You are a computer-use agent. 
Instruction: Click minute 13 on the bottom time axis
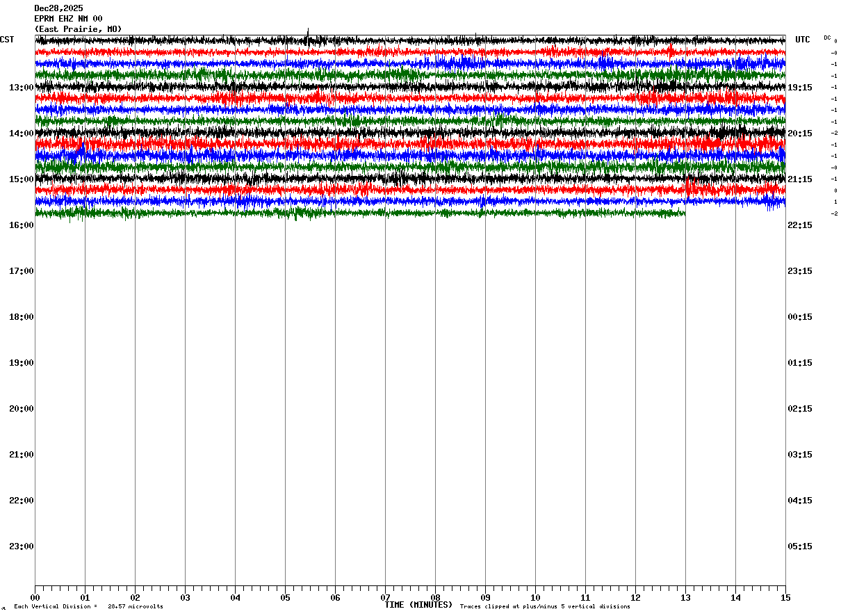click(x=685, y=597)
